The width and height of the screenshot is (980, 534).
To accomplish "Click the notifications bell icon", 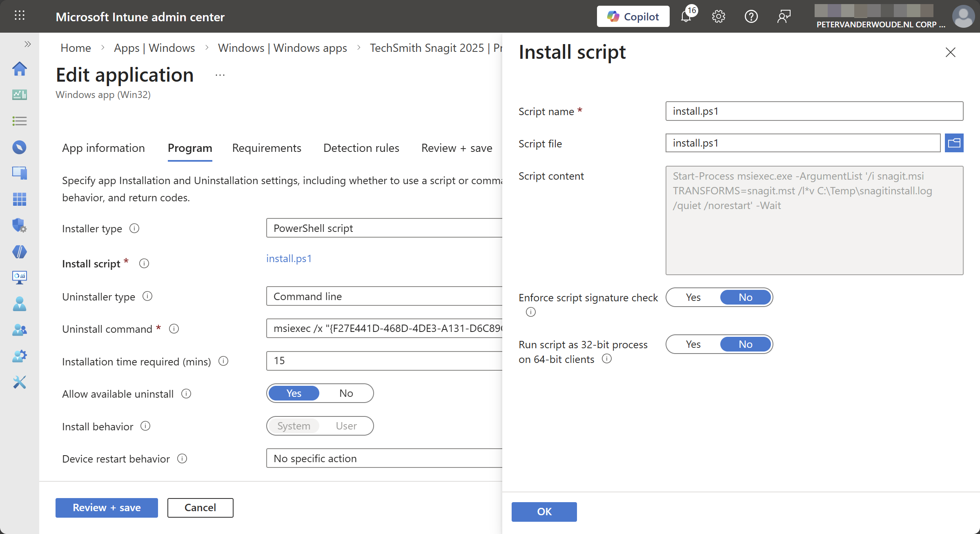I will coord(686,17).
